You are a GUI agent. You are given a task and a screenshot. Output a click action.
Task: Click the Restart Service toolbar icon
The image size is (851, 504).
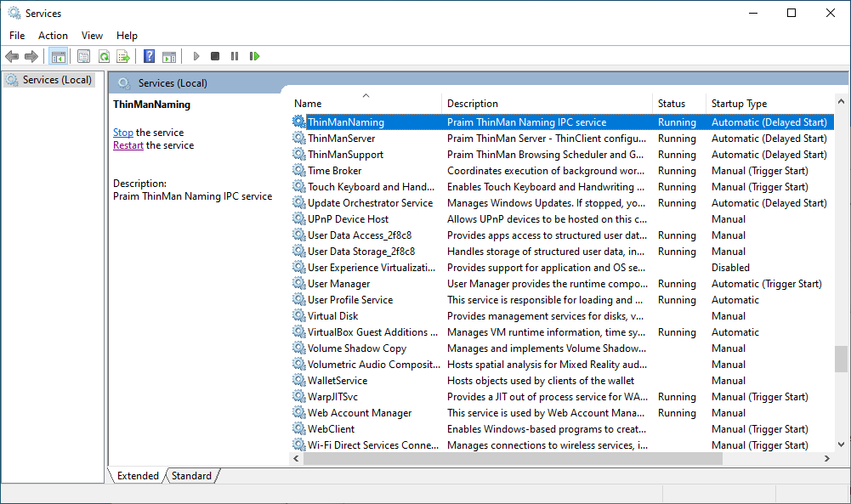tap(254, 56)
